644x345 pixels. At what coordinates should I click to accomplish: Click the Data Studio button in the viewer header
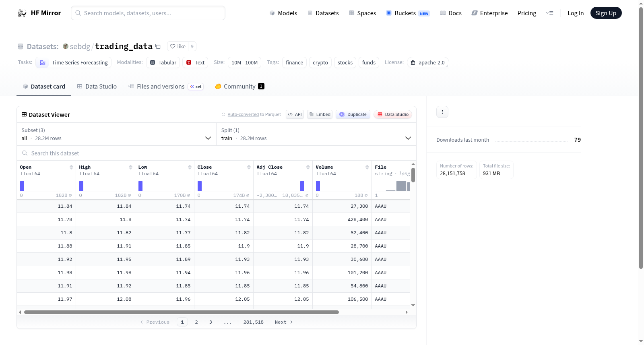[393, 114]
